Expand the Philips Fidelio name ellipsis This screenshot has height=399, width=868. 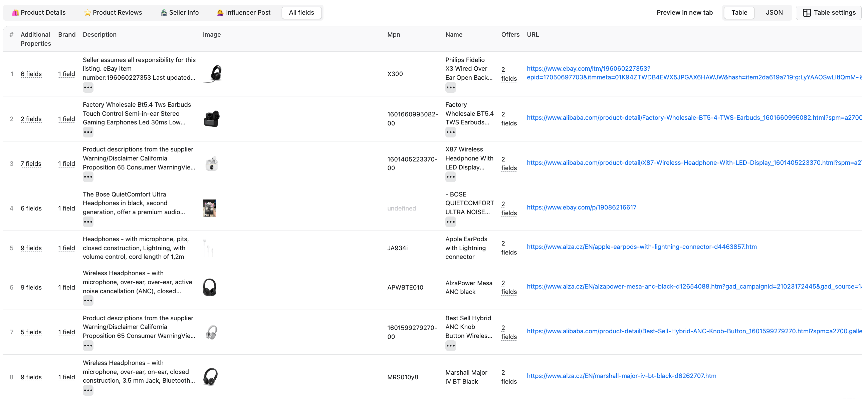coord(450,87)
